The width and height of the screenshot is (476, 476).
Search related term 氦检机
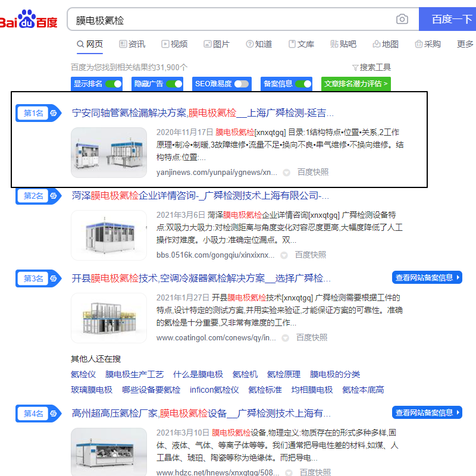(245, 374)
